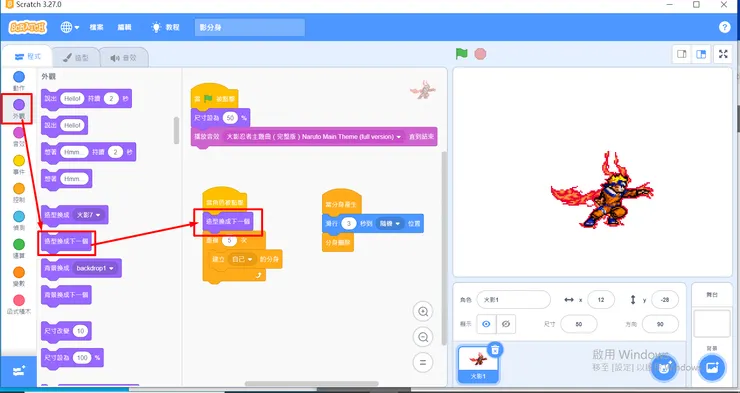Select the 事件 (Events) block category

click(x=19, y=165)
